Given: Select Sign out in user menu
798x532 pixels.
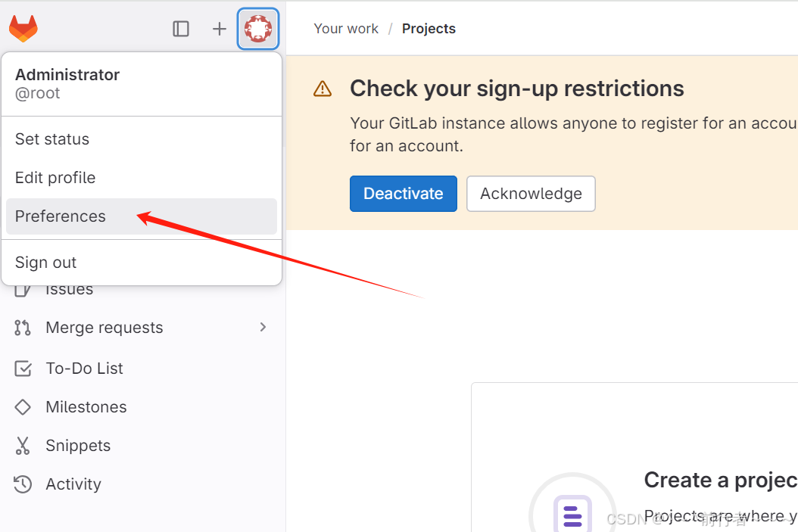Looking at the screenshot, I should click(x=142, y=263).
